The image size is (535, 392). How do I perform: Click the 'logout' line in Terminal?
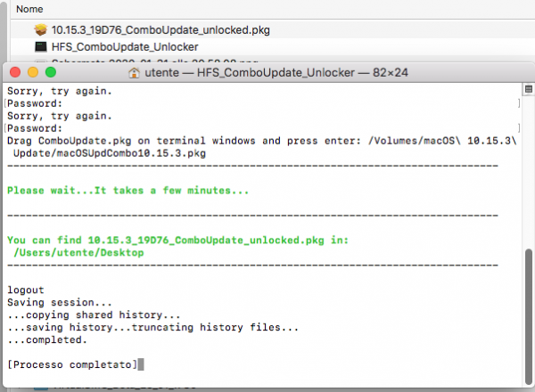pyautogui.click(x=26, y=290)
